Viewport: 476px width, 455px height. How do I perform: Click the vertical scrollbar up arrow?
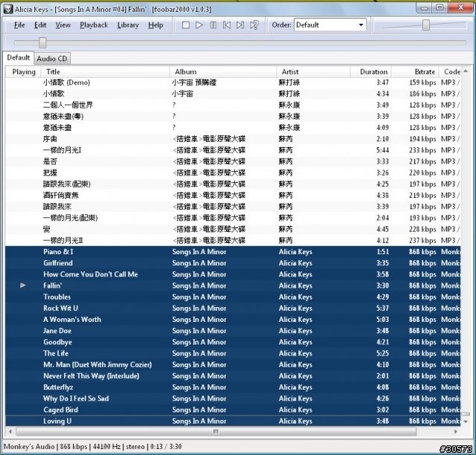coord(466,71)
